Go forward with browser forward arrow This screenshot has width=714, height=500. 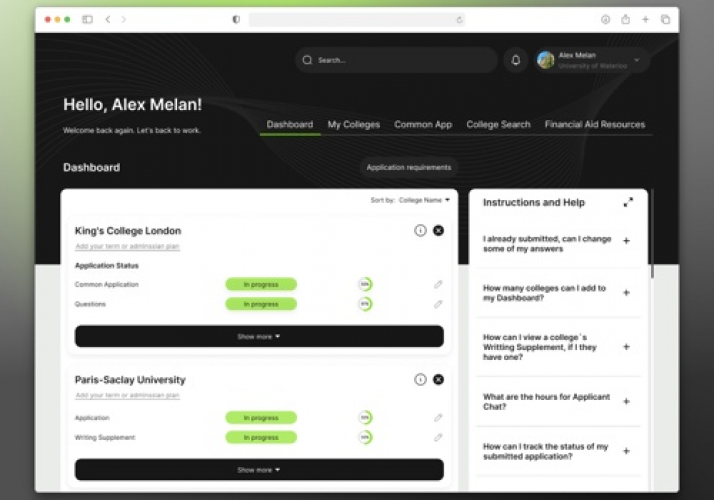coord(123,19)
